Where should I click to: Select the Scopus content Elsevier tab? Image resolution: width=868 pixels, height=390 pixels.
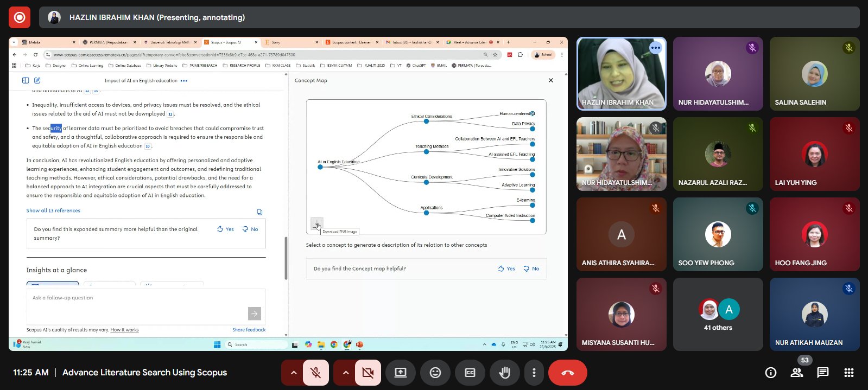click(351, 42)
